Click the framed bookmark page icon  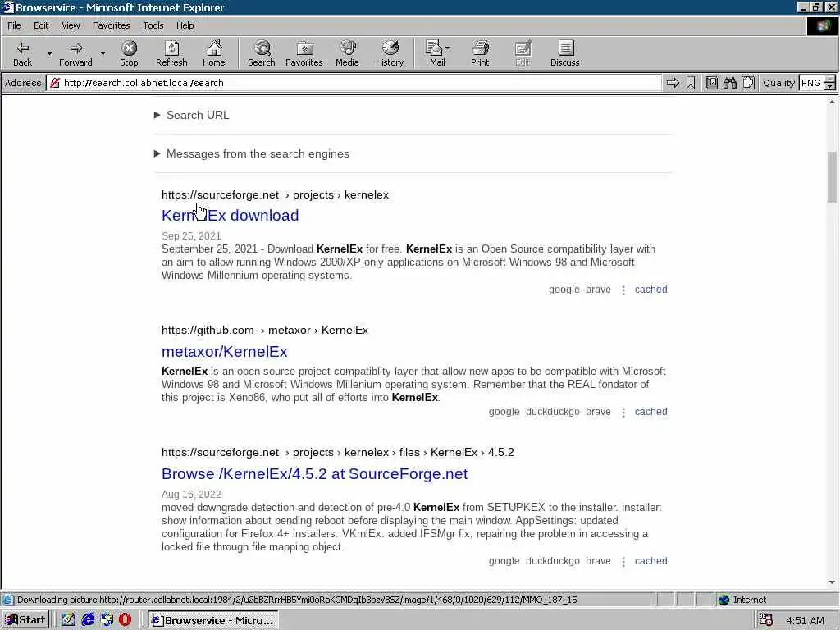click(711, 83)
